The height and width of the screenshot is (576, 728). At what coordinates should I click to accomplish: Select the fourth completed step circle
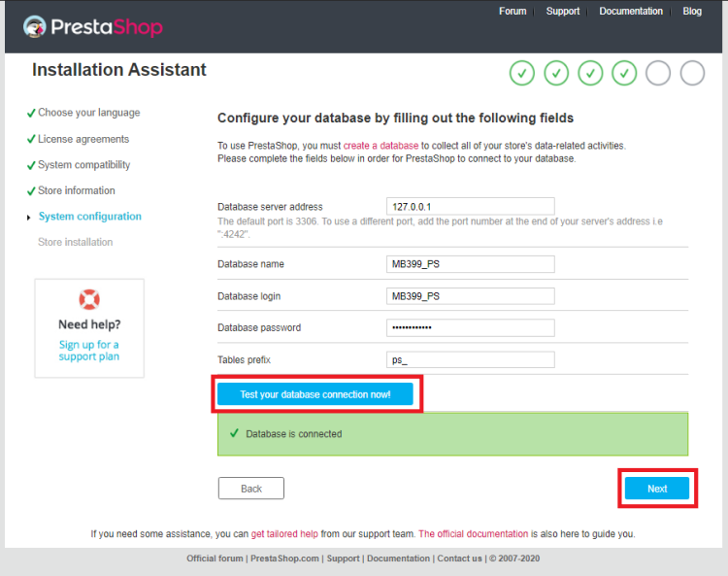tap(624, 74)
